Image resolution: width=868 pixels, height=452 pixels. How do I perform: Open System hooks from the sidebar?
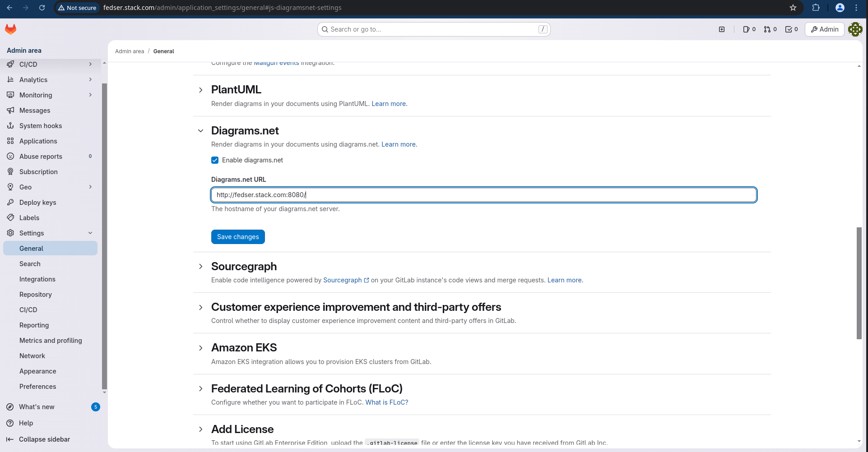(x=40, y=125)
